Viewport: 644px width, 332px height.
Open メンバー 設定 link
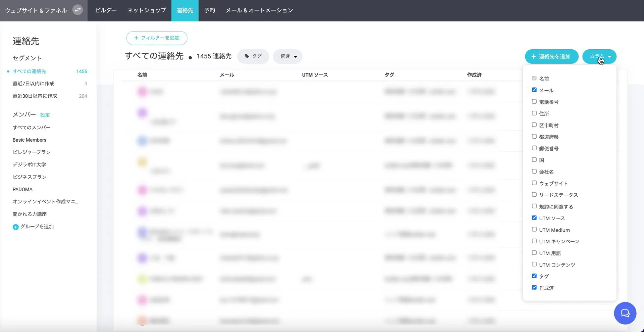tap(45, 115)
